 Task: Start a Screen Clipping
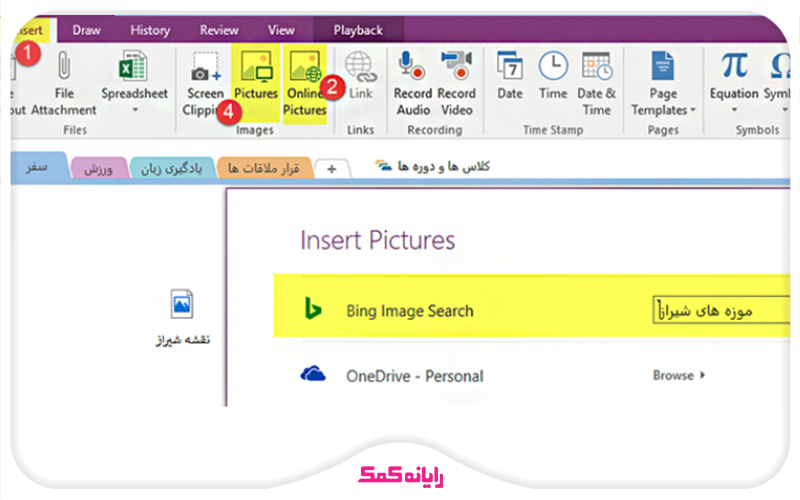click(203, 84)
